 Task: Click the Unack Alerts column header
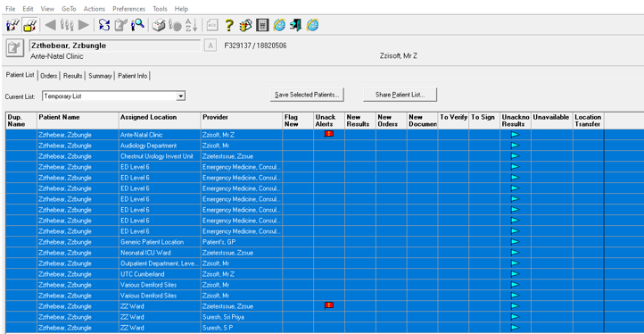329,121
